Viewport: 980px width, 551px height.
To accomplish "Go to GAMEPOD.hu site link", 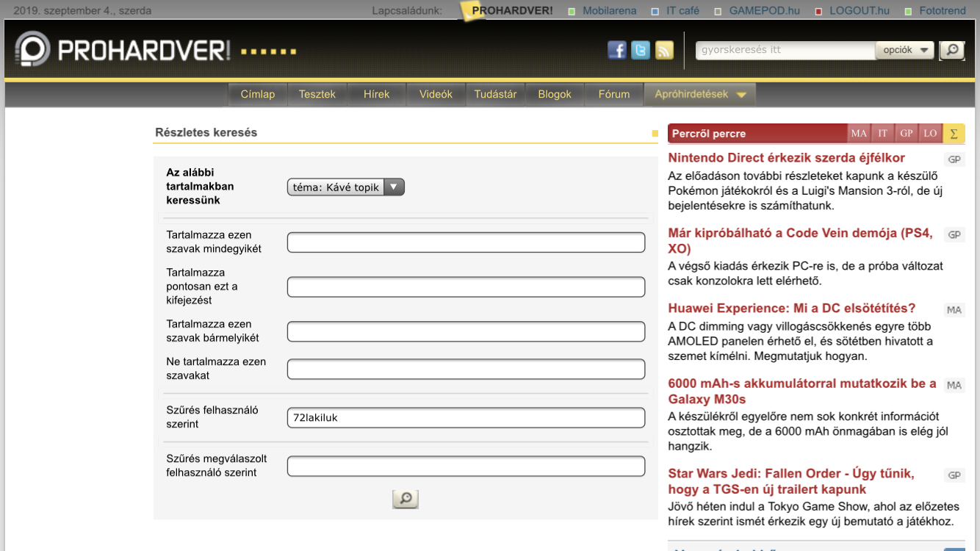I will [x=764, y=10].
